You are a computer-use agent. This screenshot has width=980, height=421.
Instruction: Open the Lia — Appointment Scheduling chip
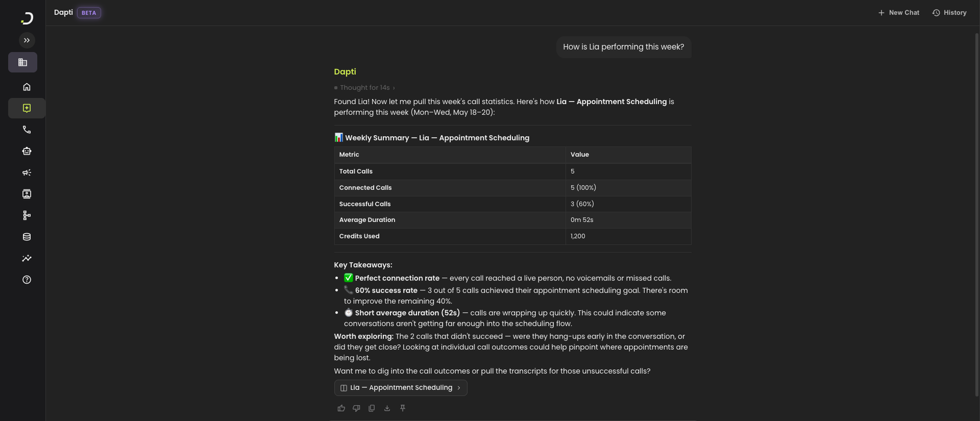click(401, 388)
